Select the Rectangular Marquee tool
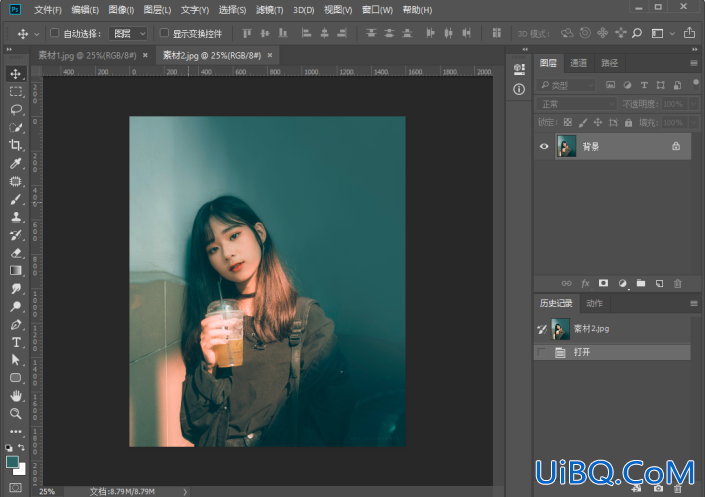 (x=16, y=92)
